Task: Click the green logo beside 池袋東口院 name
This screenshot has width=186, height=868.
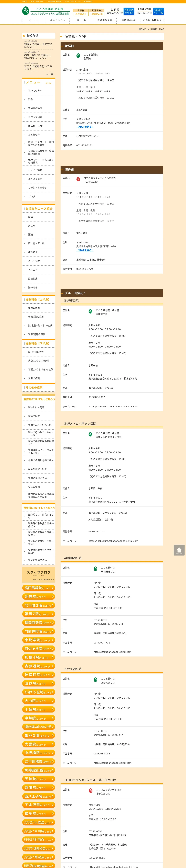Action: [x=91, y=311]
